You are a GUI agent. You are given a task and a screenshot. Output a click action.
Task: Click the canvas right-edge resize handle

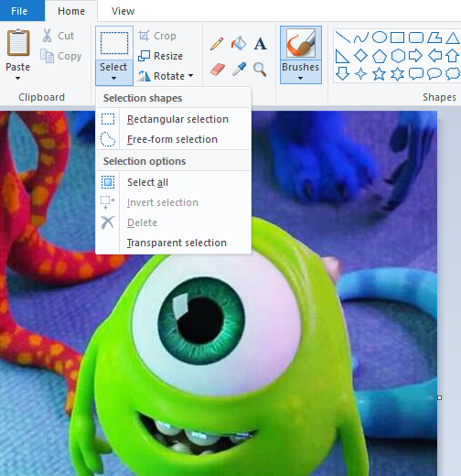(x=439, y=397)
